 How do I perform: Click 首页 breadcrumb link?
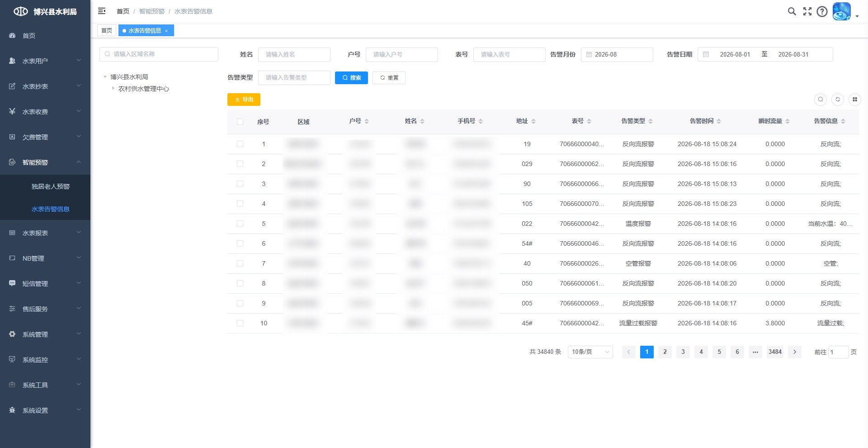click(123, 11)
